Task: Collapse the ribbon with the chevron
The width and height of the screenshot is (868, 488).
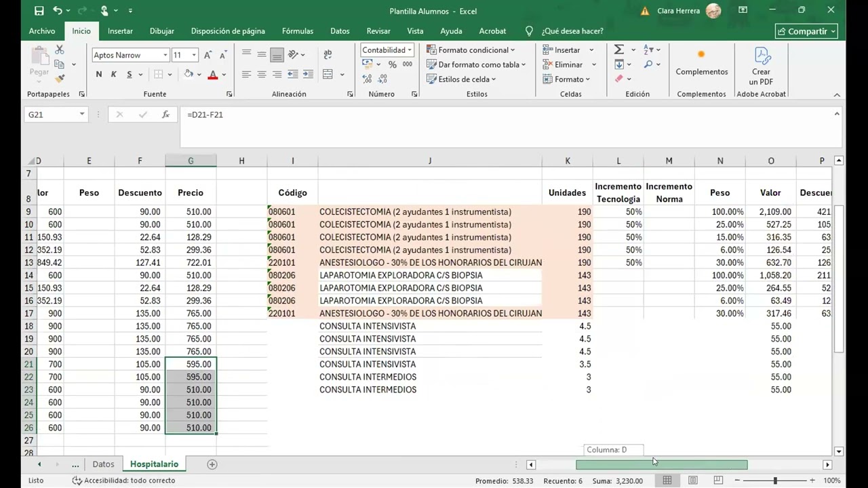Action: pyautogui.click(x=837, y=95)
